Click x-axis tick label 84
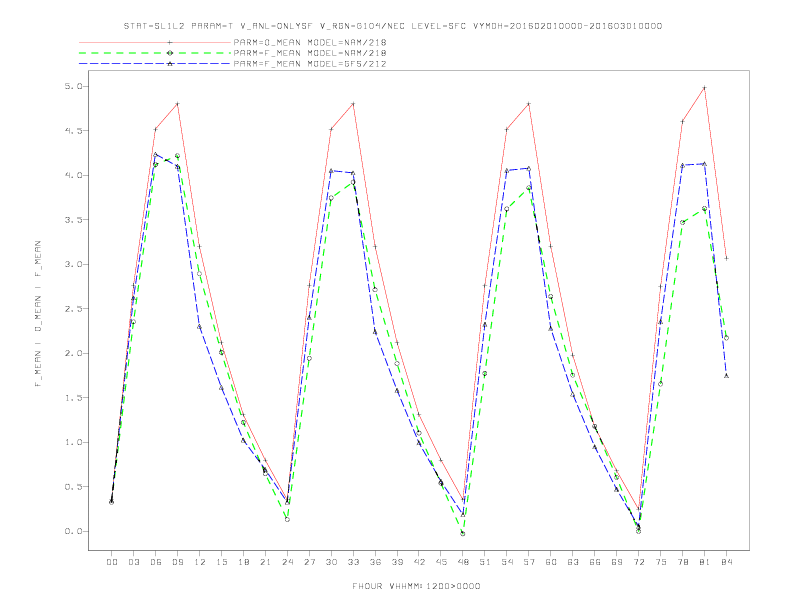Screen dimensions: 792x612 click(x=727, y=562)
